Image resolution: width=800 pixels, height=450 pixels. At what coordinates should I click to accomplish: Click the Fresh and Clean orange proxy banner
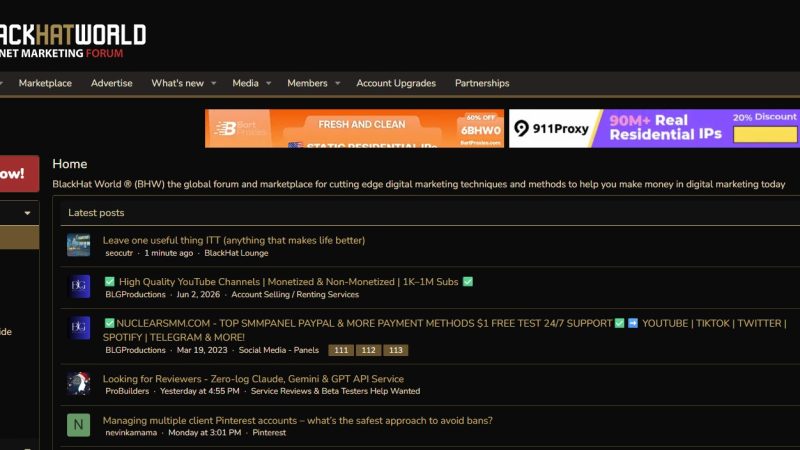pos(354,129)
